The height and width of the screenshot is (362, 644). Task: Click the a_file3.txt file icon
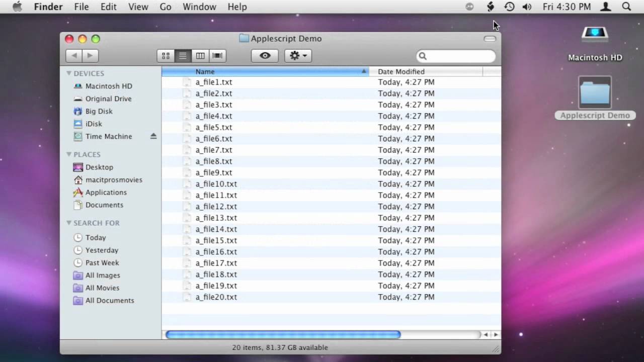click(x=187, y=105)
